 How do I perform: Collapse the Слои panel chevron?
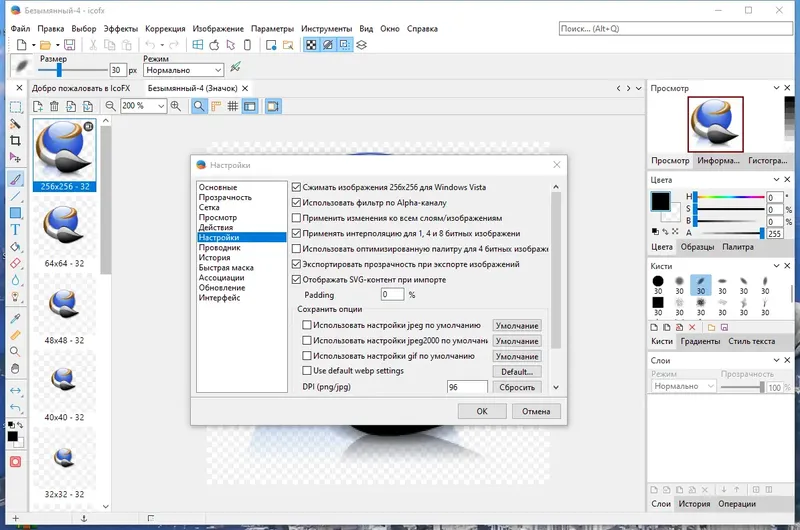click(776, 360)
